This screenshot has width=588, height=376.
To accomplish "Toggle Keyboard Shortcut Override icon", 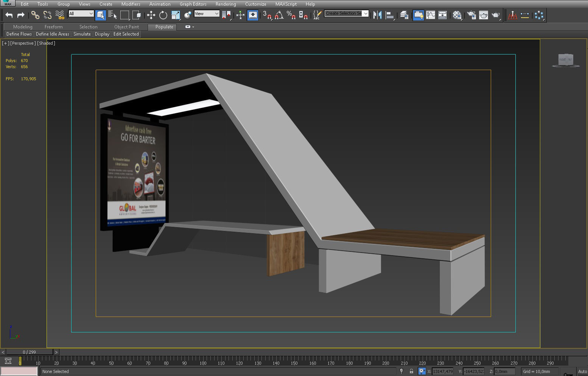I will [253, 15].
